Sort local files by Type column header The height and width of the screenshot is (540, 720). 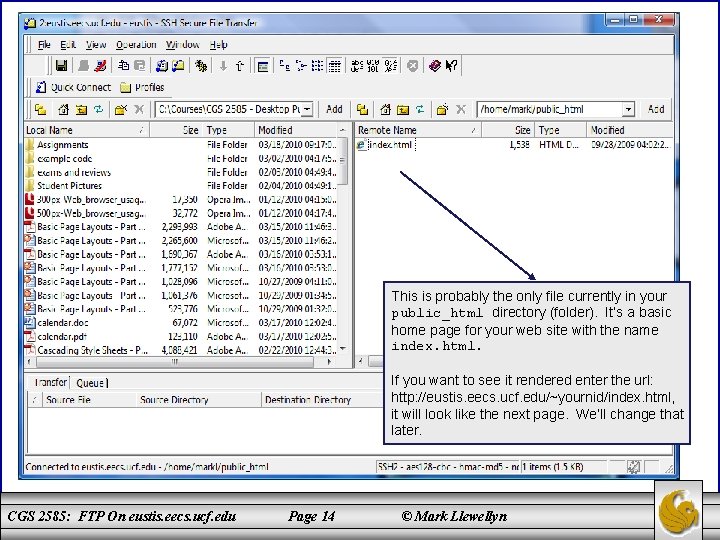(228, 130)
